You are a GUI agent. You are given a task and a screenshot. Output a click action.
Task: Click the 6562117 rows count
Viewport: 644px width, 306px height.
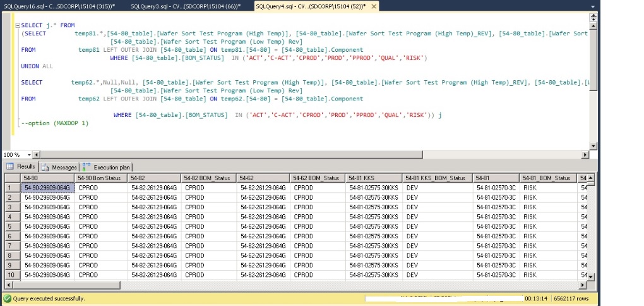pos(571,298)
